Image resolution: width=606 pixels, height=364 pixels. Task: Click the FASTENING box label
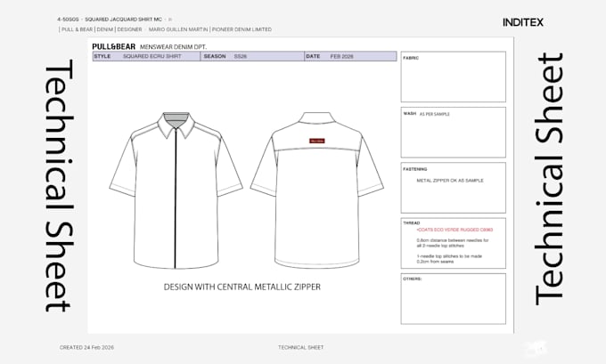click(415, 169)
